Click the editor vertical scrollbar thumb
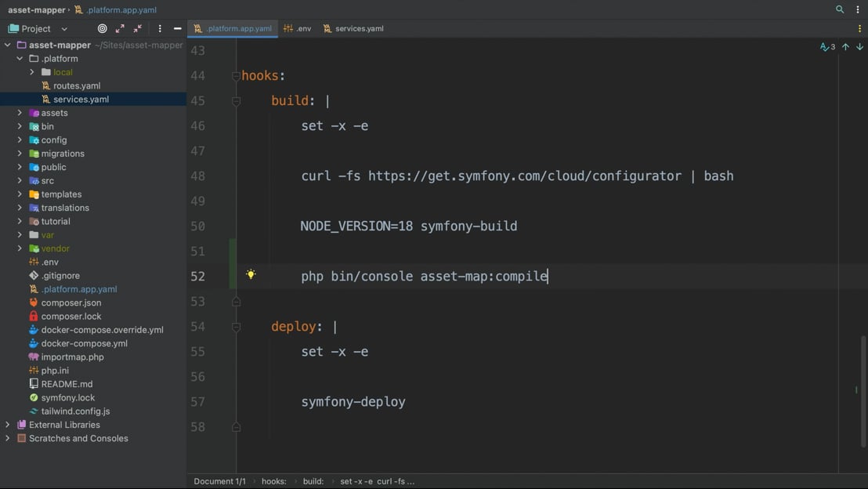This screenshot has height=489, width=868. [x=863, y=391]
